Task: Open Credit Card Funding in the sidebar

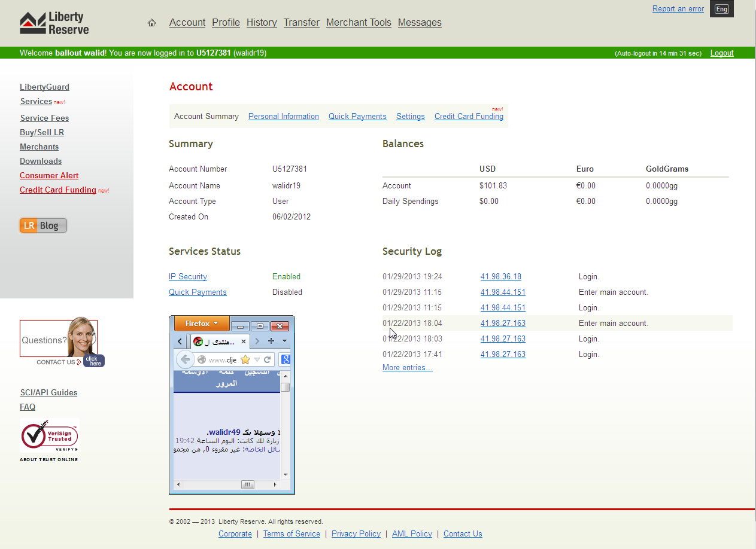Action: (x=58, y=190)
